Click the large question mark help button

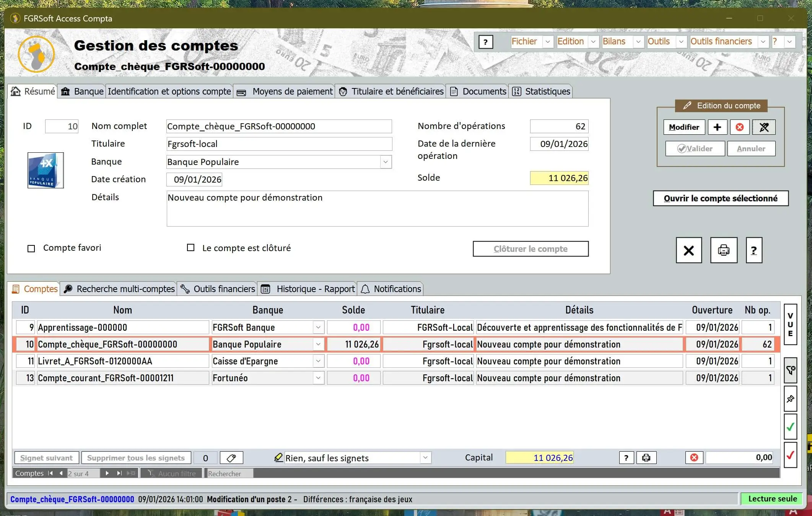pyautogui.click(x=754, y=250)
